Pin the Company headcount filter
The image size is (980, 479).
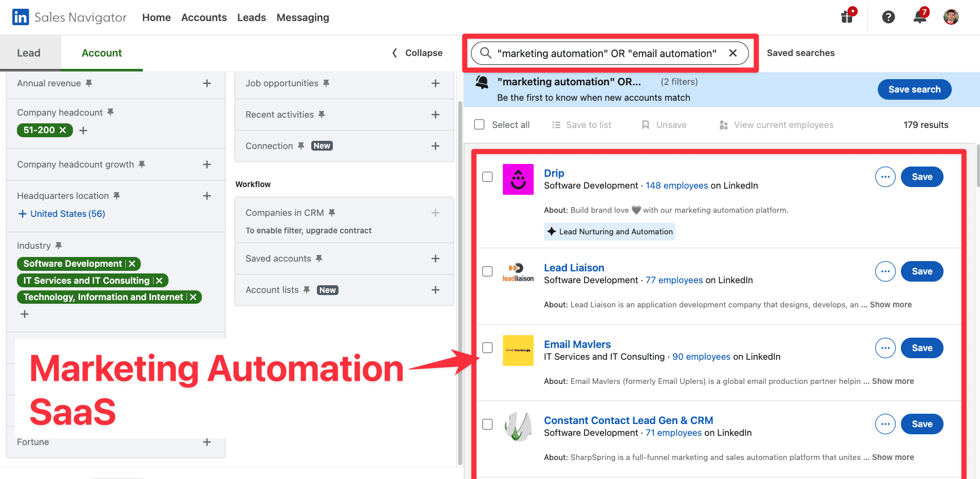coord(110,112)
